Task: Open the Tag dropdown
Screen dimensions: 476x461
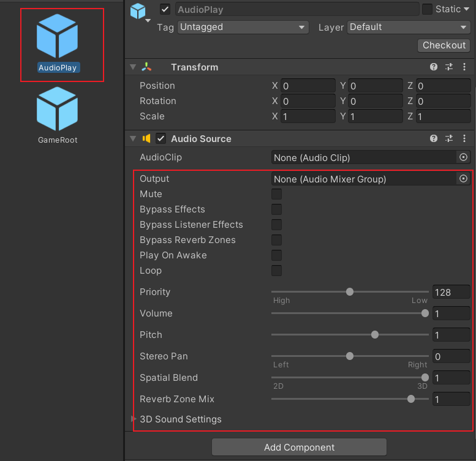Action: 243,27
